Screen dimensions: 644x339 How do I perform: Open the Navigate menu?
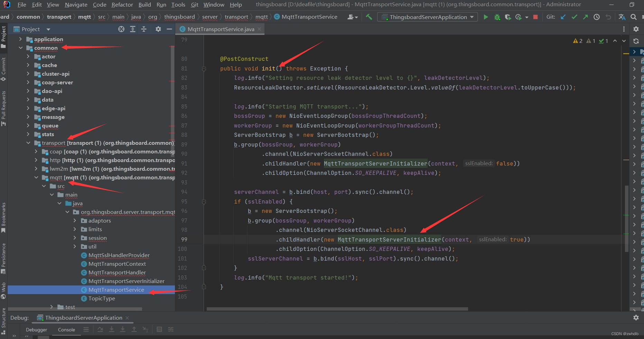[76, 4]
